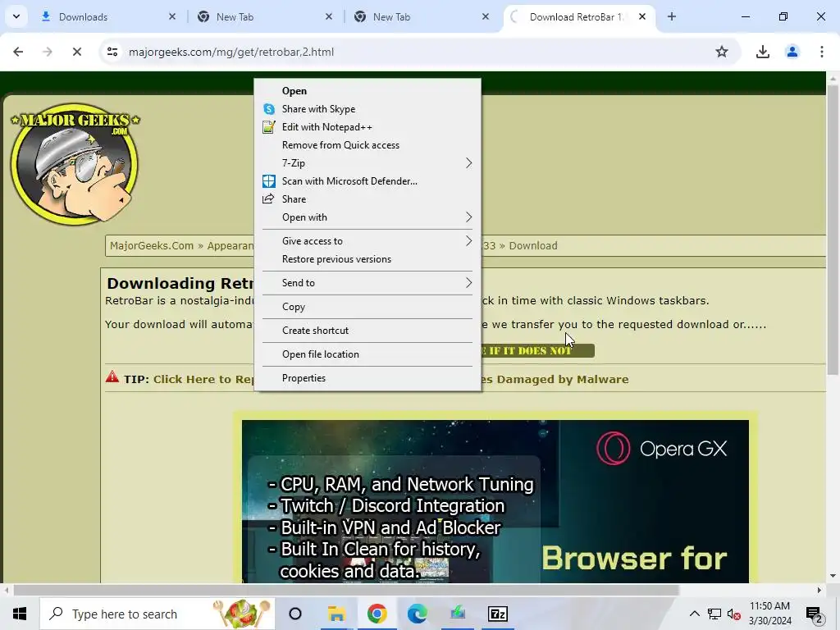
Task: Select Share with Skype
Action: (x=367, y=109)
